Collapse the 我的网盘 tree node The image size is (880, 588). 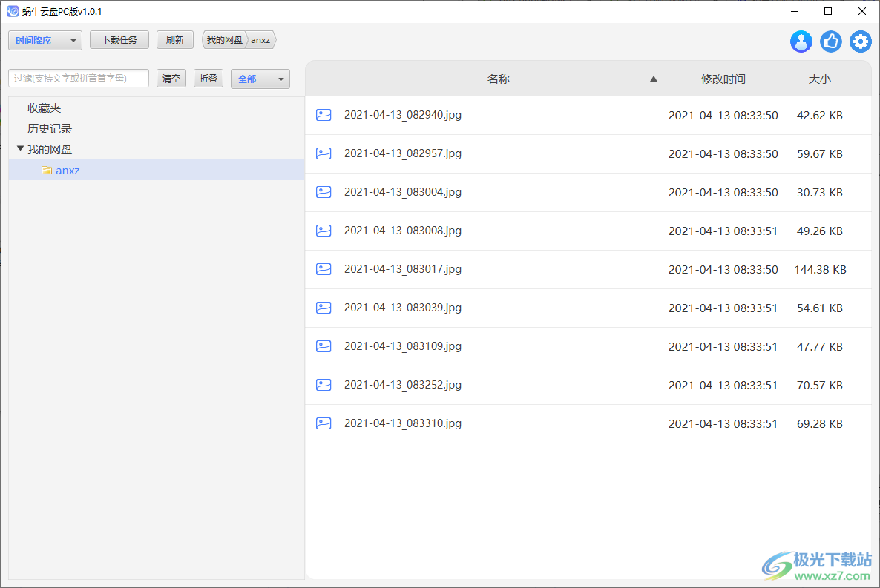pyautogui.click(x=20, y=149)
